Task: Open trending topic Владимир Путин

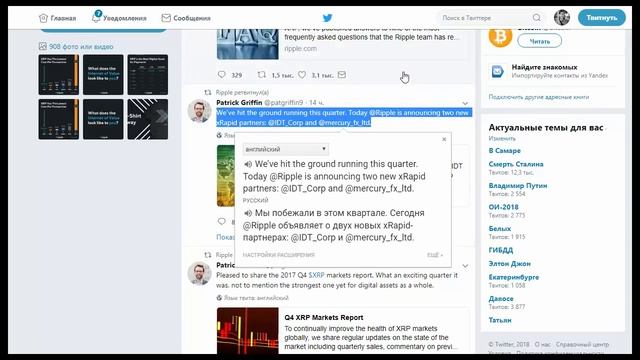Action: tap(518, 186)
